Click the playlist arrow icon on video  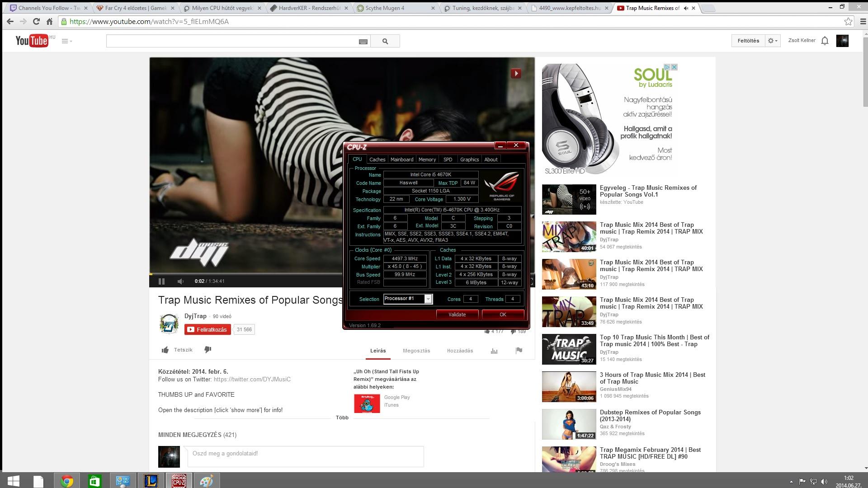click(516, 73)
